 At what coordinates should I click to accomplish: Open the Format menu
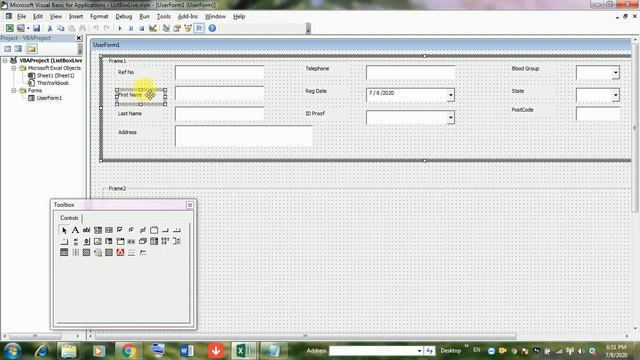[99, 17]
